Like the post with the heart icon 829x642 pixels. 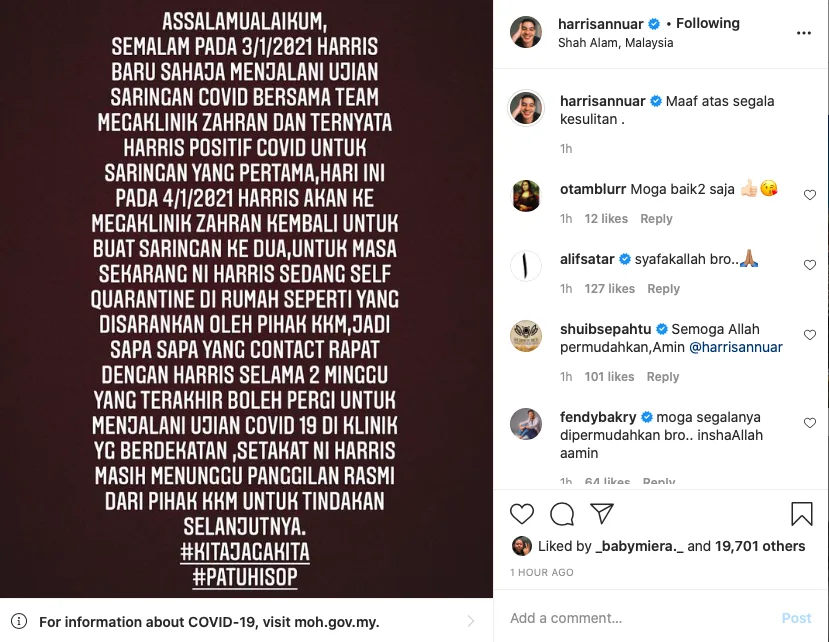click(x=522, y=513)
